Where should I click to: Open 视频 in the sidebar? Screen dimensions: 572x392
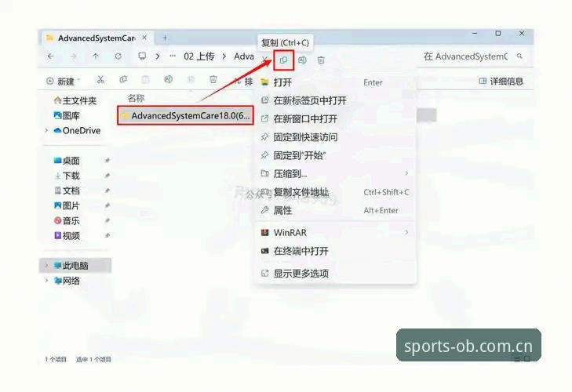67,235
